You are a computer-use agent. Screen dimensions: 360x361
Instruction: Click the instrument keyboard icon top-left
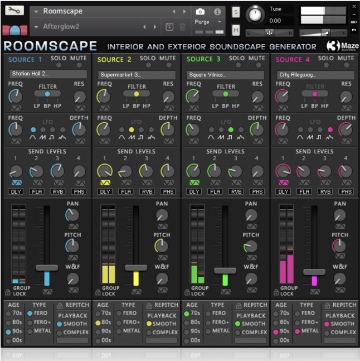(x=15, y=30)
